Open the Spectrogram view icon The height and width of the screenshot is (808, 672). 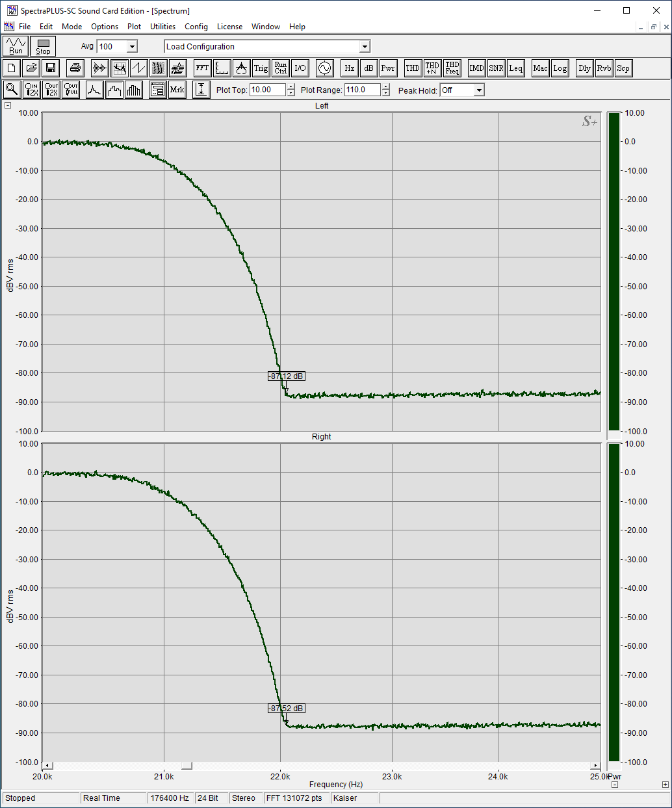pos(158,68)
